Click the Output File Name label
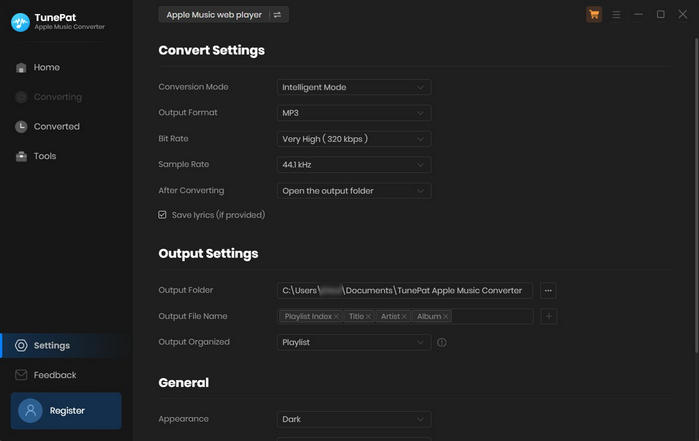The width and height of the screenshot is (699, 441). point(193,316)
